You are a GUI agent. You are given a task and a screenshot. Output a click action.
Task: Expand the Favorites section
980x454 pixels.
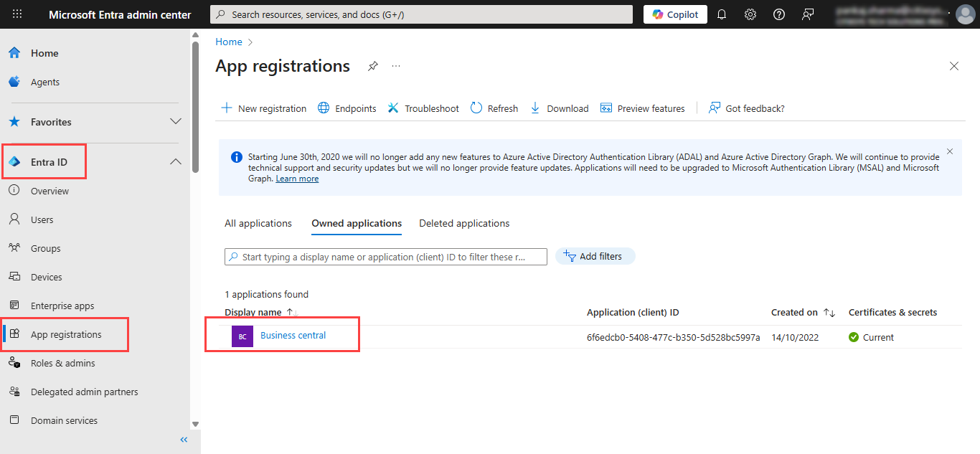175,122
